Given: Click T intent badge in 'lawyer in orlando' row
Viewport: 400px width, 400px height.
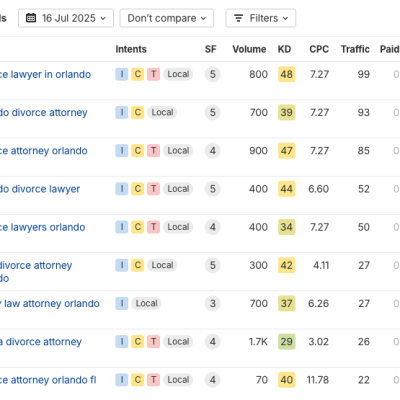Looking at the screenshot, I should click(x=154, y=74).
